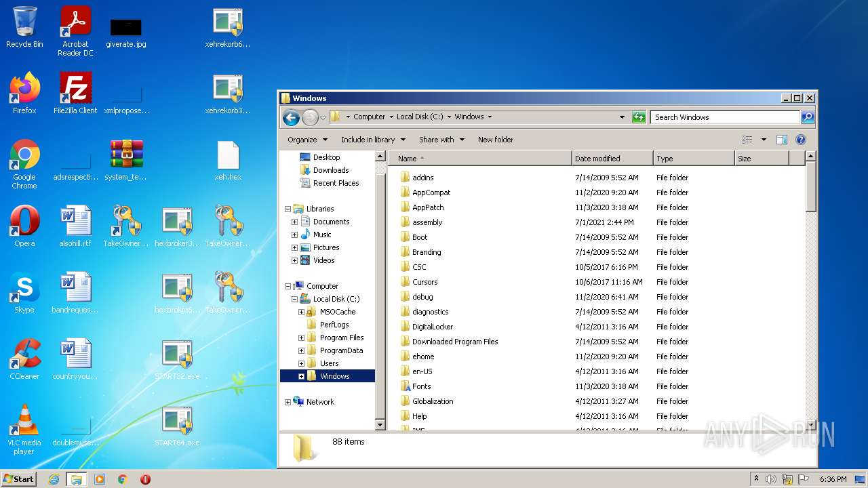Select the Globalization folder row

[597, 401]
